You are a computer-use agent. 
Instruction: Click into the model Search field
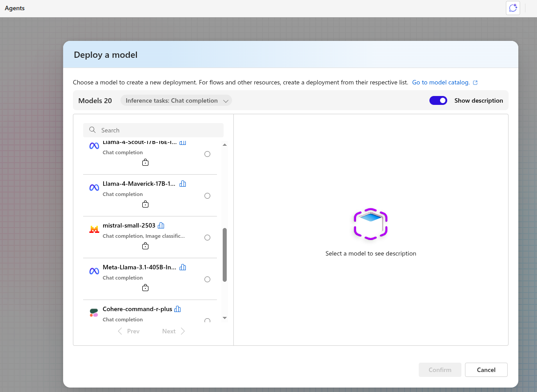[x=153, y=130]
